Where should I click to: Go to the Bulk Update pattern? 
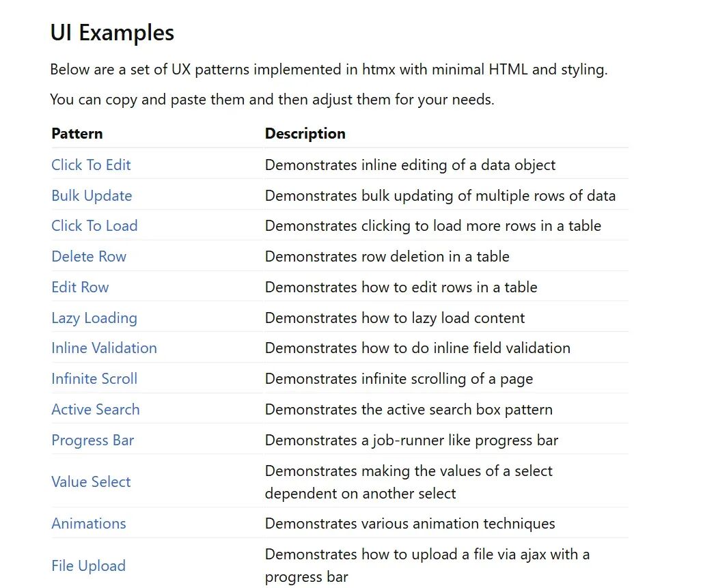92,196
